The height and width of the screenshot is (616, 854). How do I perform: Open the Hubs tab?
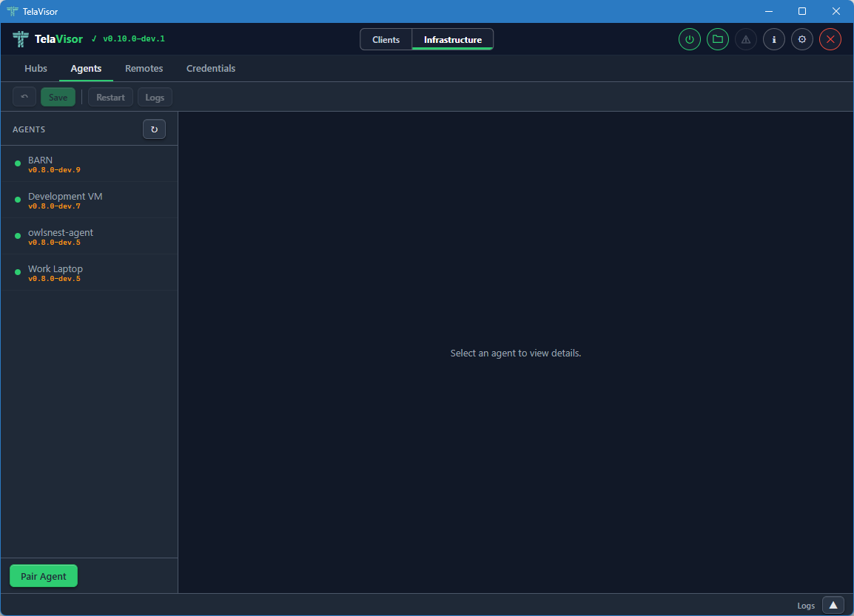coord(35,68)
